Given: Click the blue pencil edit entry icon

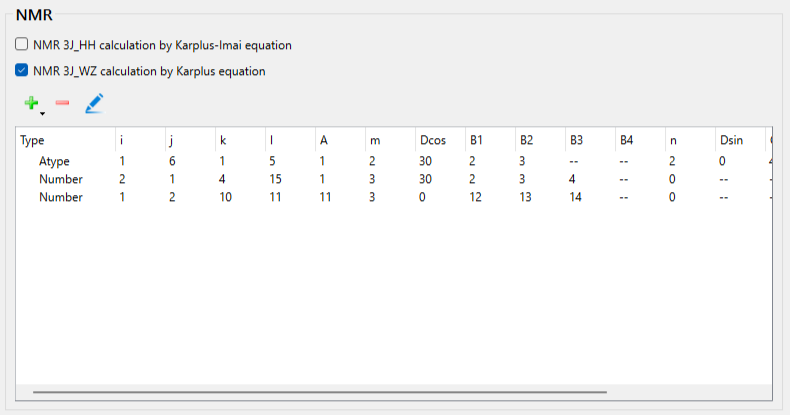Looking at the screenshot, I should (x=94, y=103).
